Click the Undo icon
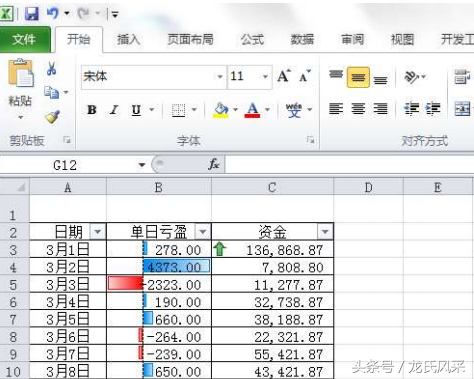This screenshot has height=379, width=474. tap(53, 13)
